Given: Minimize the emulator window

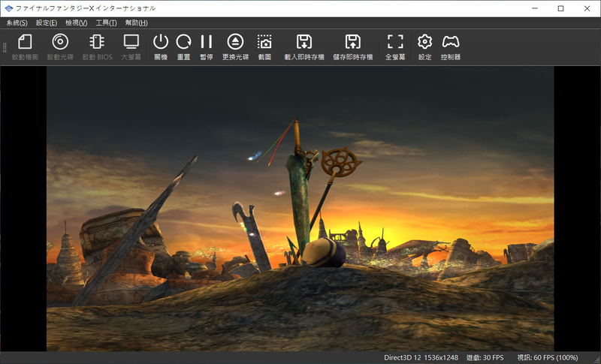Looking at the screenshot, I should tap(535, 8).
